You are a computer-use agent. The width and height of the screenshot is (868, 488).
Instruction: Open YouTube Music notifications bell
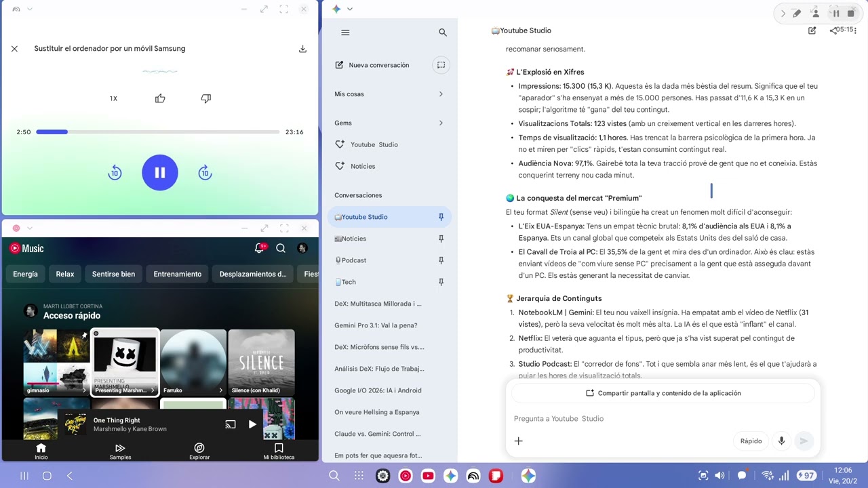259,248
